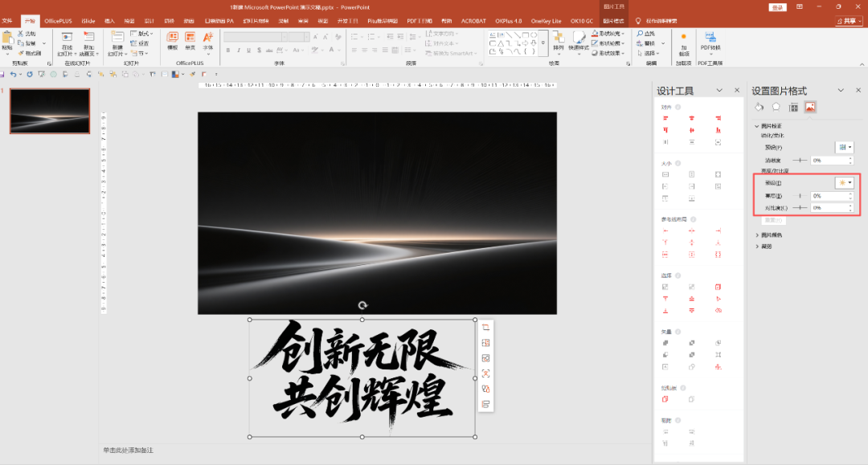Image resolution: width=868 pixels, height=465 pixels.
Task: Select the 模板 icon in the OfficePLUS group
Action: click(172, 39)
